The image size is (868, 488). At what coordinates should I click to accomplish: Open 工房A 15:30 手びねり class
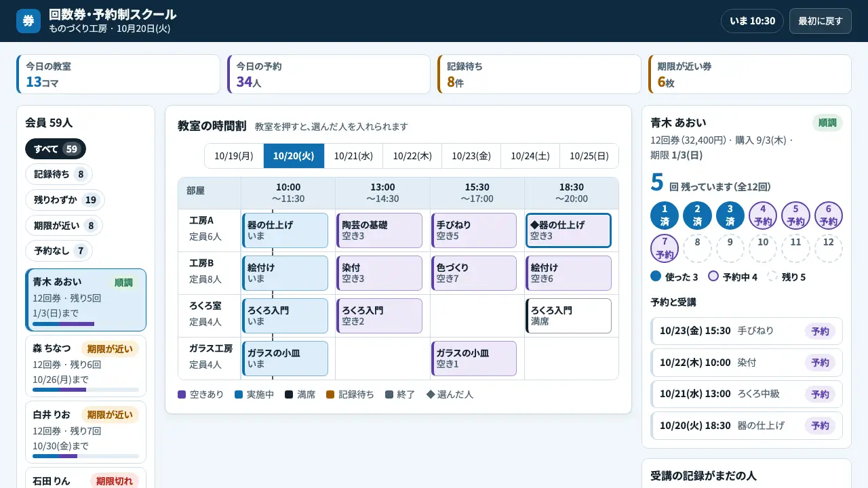(474, 230)
